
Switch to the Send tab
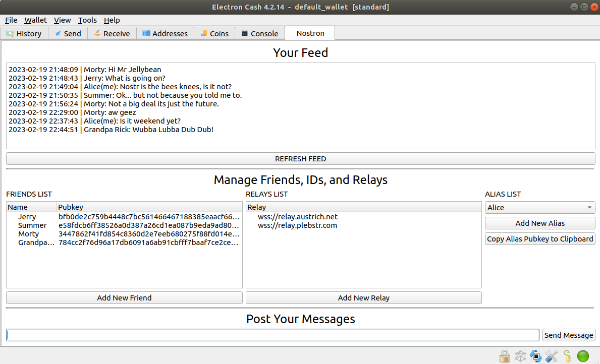coord(68,34)
